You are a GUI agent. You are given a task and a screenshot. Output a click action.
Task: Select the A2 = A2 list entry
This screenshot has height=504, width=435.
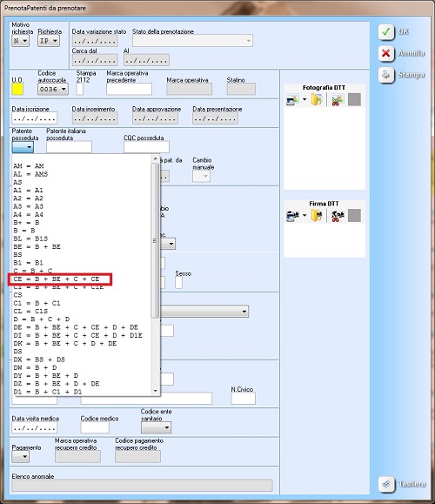(x=28, y=198)
